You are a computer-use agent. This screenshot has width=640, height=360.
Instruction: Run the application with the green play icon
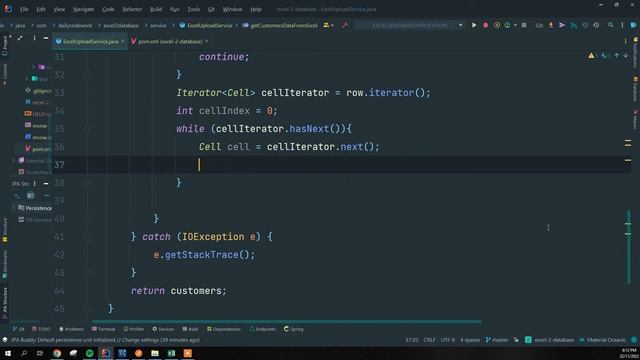[x=474, y=25]
